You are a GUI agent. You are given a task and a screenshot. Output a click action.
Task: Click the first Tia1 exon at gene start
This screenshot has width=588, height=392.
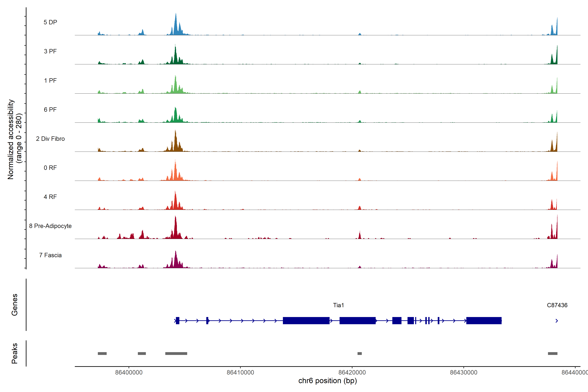(x=178, y=320)
